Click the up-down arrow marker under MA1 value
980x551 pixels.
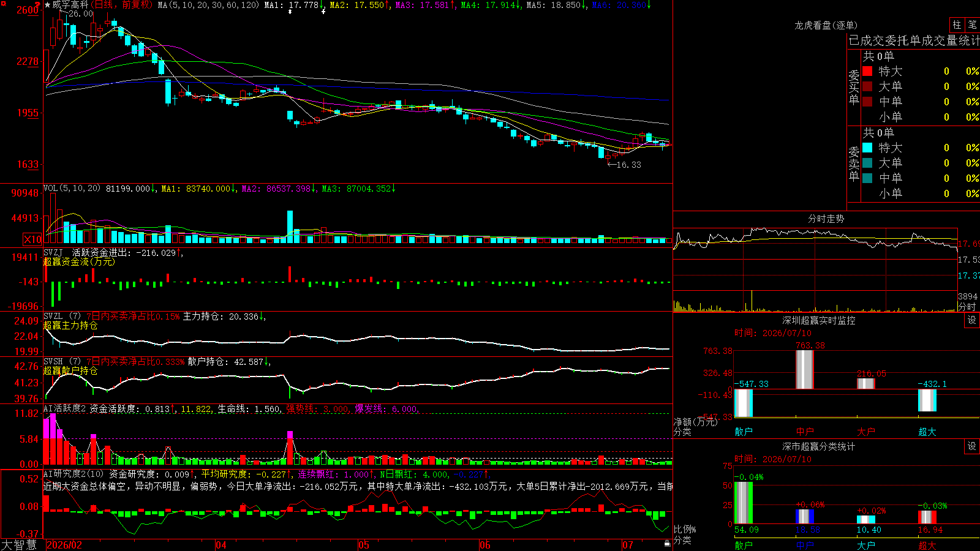(x=290, y=11)
